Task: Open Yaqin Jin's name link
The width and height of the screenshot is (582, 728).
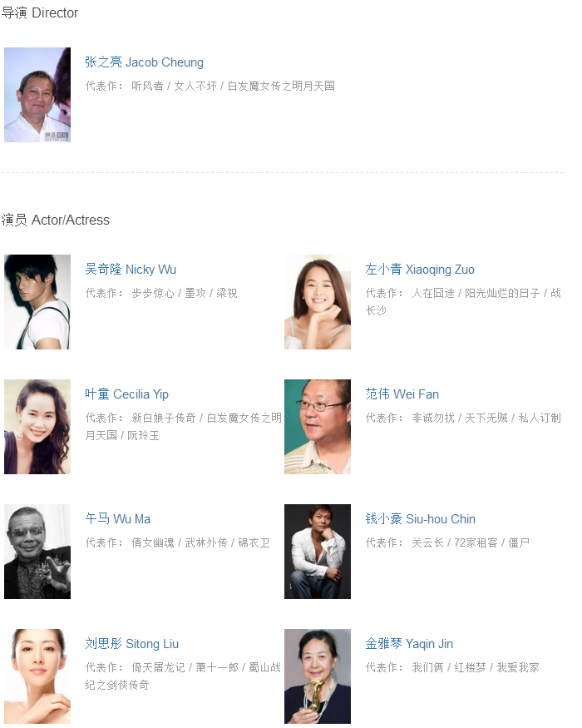Action: pyautogui.click(x=409, y=644)
